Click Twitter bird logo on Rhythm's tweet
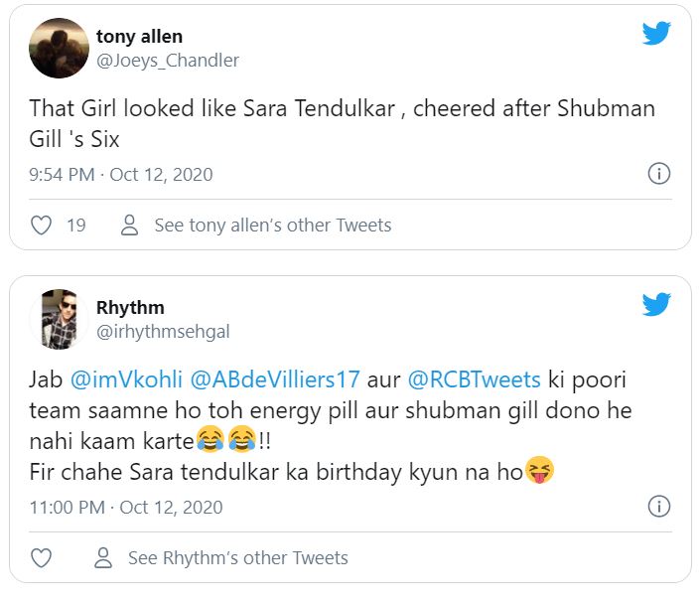700x604 pixels. (656, 304)
